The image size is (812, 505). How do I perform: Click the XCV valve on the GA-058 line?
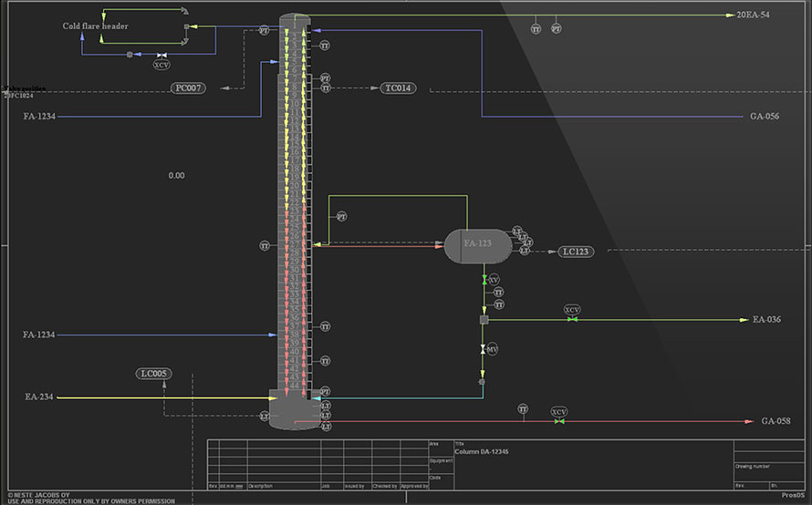click(559, 421)
